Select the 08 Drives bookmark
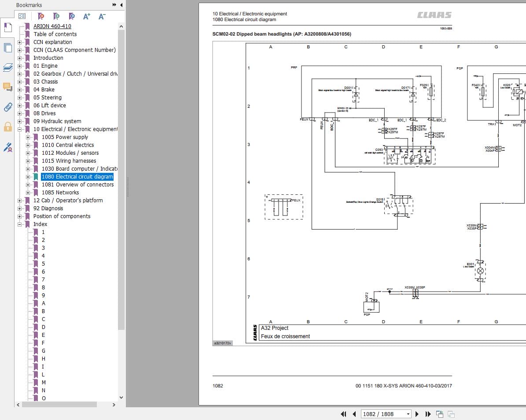Viewport: 526px width, 420px height. coord(44,113)
